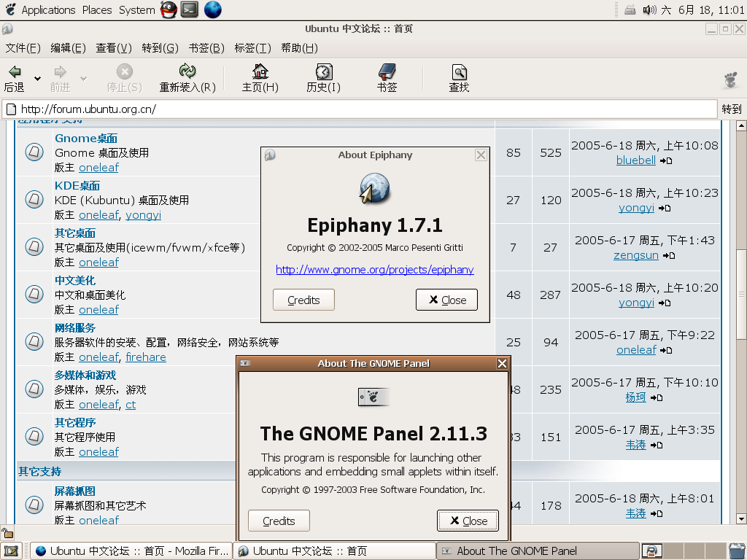Click the show desktop icon in bottom panel
Viewport: 747px width, 560px height.
click(x=11, y=551)
